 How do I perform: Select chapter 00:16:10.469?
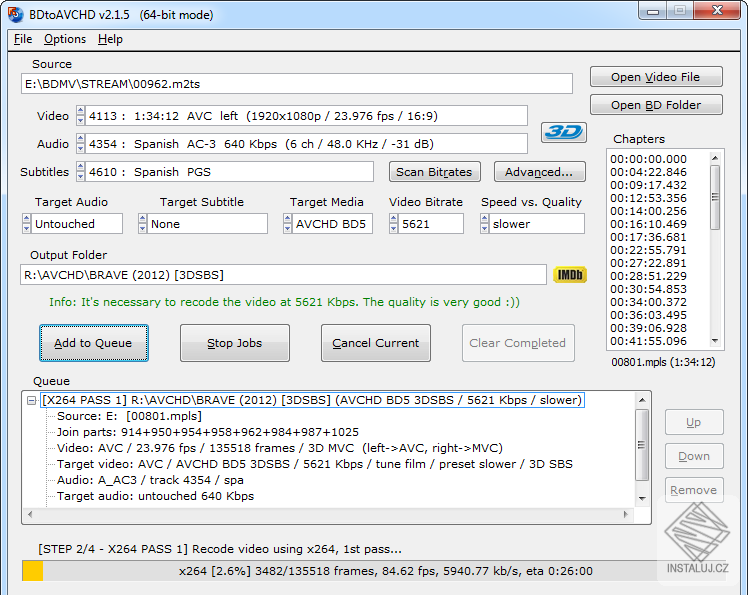click(x=648, y=224)
